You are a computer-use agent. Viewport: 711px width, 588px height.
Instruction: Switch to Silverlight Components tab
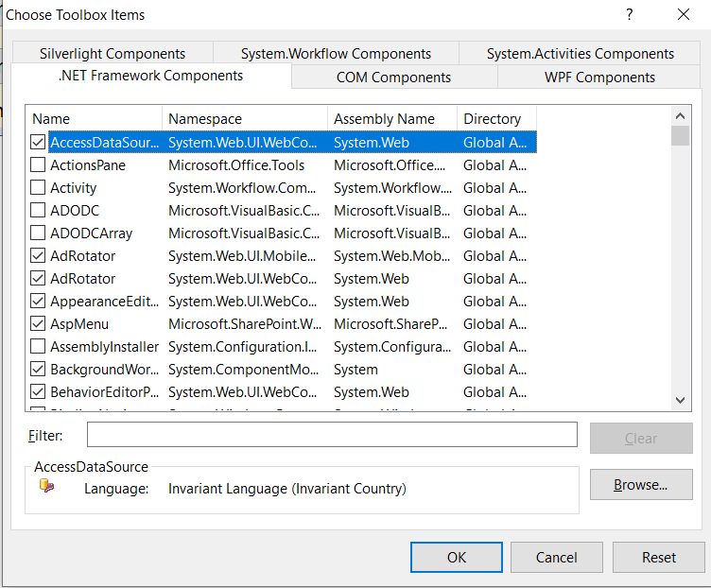(x=113, y=54)
